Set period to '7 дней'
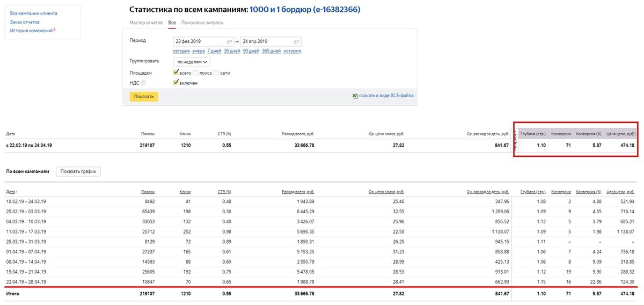Image resolution: width=644 pixels, height=305 pixels. (x=214, y=51)
